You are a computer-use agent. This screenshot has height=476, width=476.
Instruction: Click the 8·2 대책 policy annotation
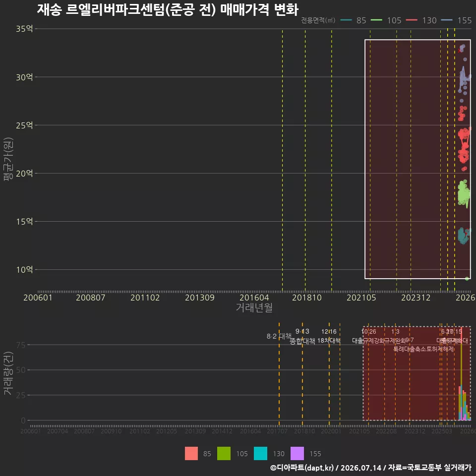pyautogui.click(x=279, y=336)
